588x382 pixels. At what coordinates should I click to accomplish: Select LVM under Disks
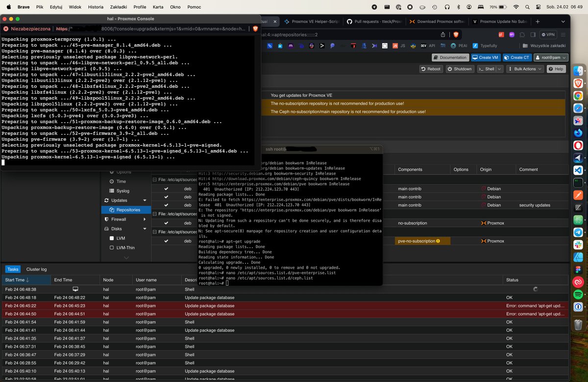[x=121, y=238]
